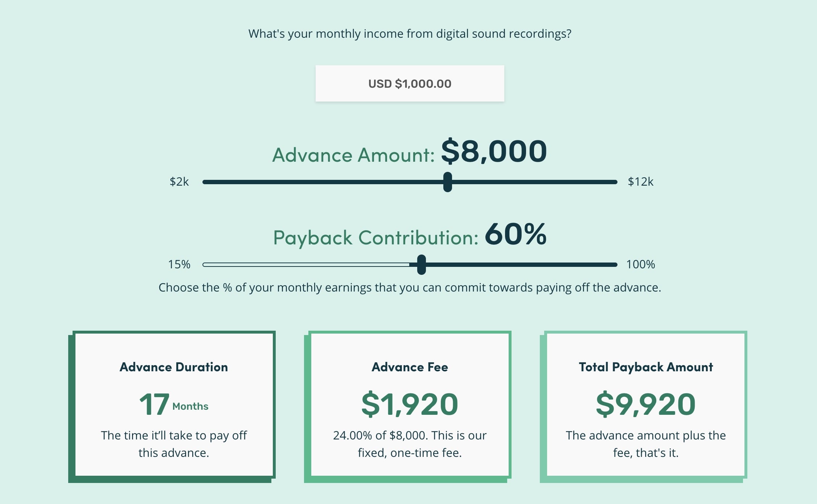Click the monthly income USD input field

coord(410,83)
